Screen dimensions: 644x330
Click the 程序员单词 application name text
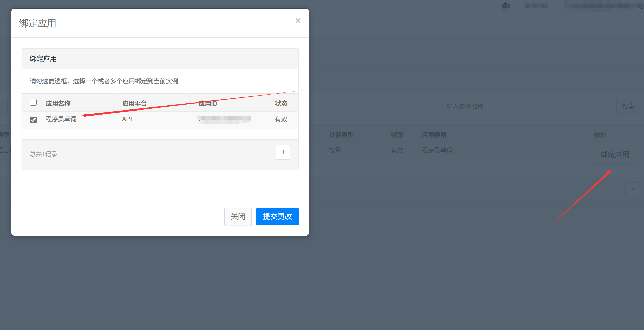tap(61, 119)
